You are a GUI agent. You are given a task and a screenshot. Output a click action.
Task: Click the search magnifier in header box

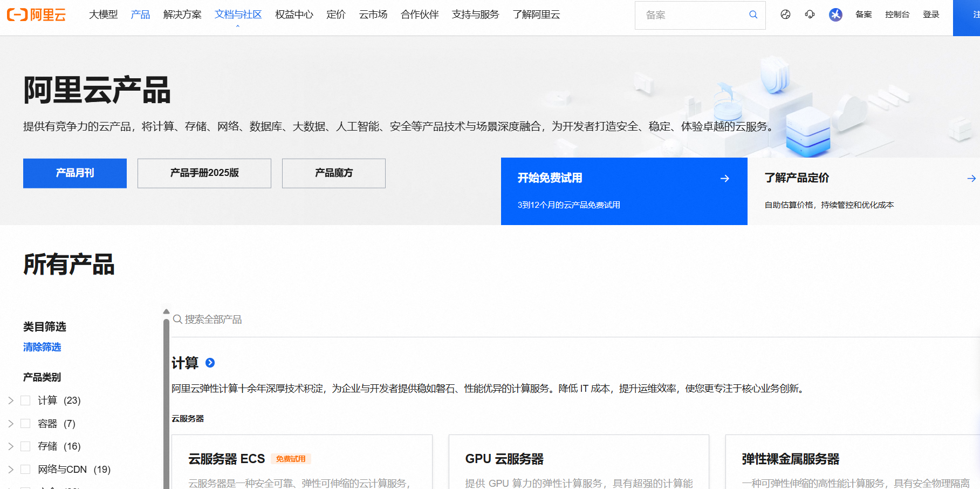point(753,15)
